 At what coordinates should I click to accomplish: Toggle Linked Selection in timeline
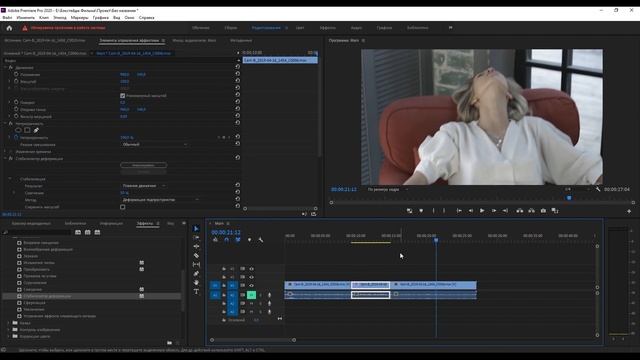point(238,240)
